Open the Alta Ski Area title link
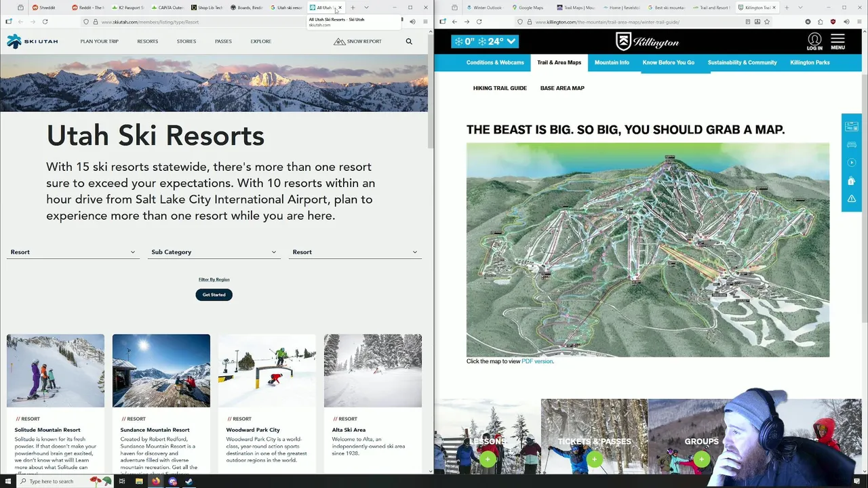Image resolution: width=868 pixels, height=488 pixels. tap(349, 430)
